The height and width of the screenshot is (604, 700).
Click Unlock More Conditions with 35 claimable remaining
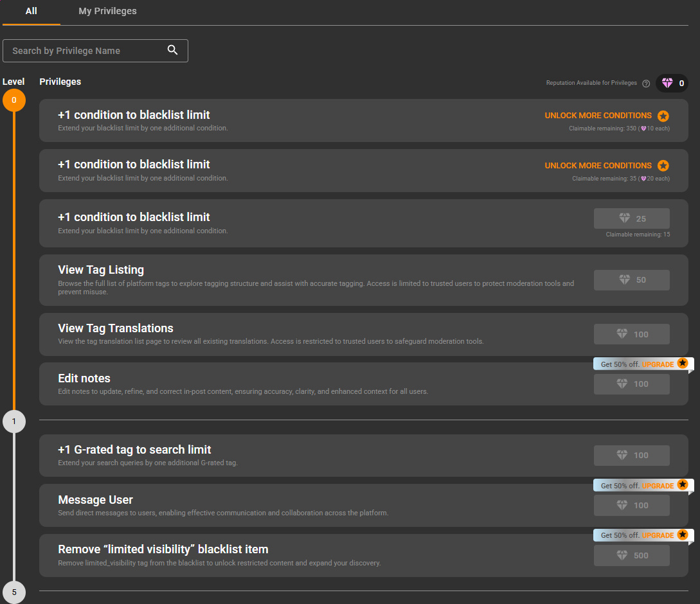click(598, 166)
